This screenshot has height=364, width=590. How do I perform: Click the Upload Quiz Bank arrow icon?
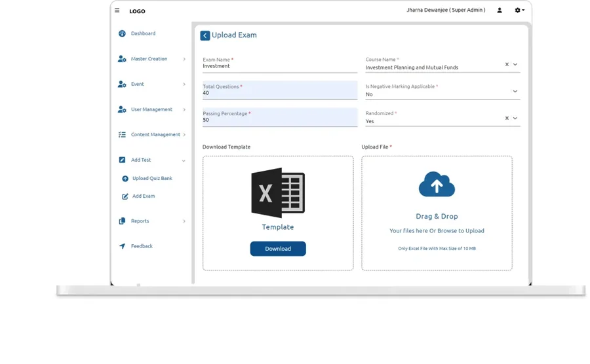(x=125, y=179)
